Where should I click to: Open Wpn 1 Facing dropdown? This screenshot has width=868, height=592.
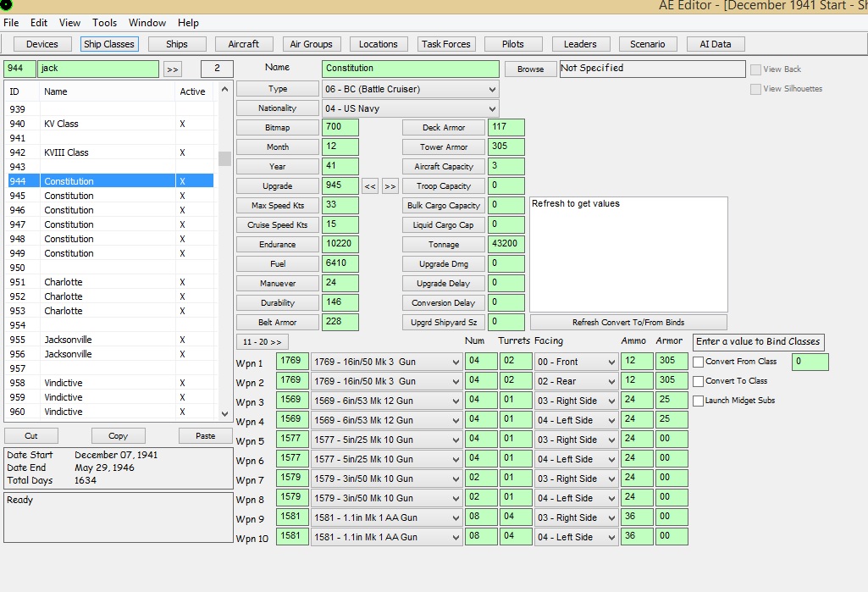point(577,362)
